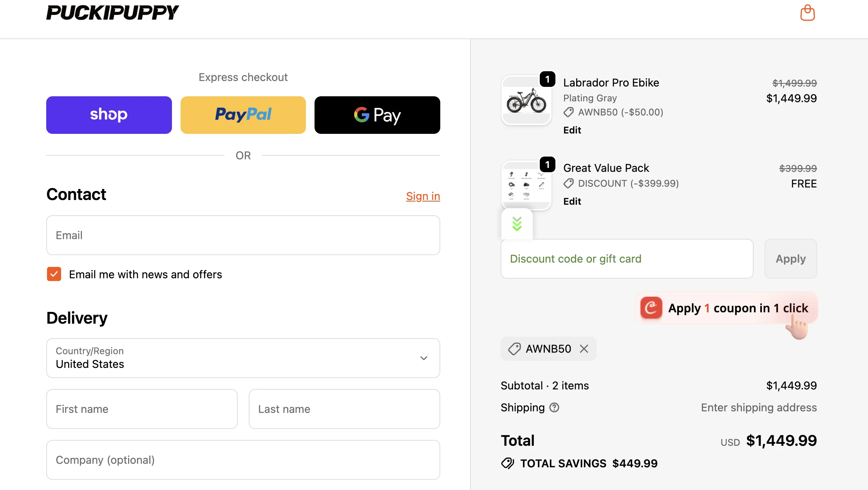The image size is (868, 490).
Task: Click the Subtotal · 2 items label
Action: pyautogui.click(x=545, y=386)
